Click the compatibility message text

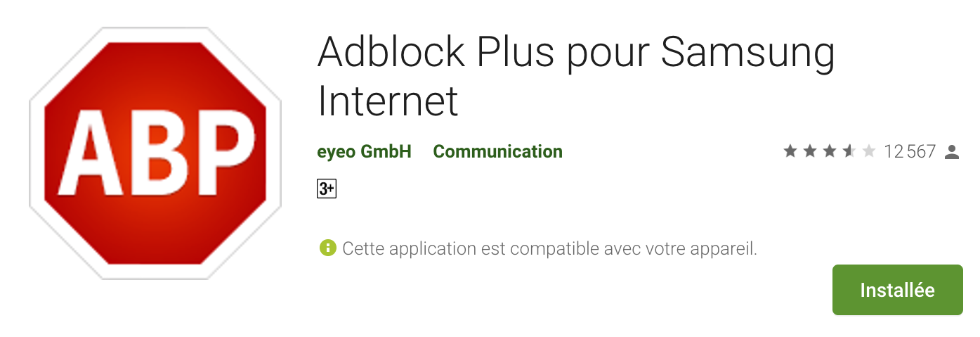(549, 248)
